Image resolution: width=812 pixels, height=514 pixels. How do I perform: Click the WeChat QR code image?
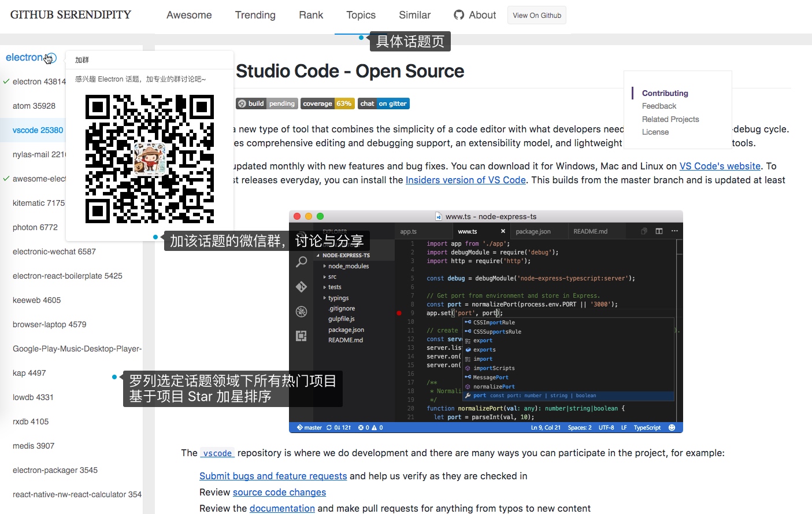point(150,159)
